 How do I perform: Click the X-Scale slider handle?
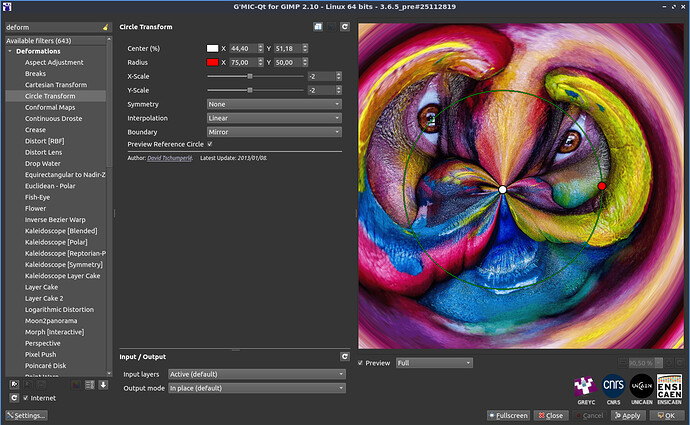tap(250, 76)
